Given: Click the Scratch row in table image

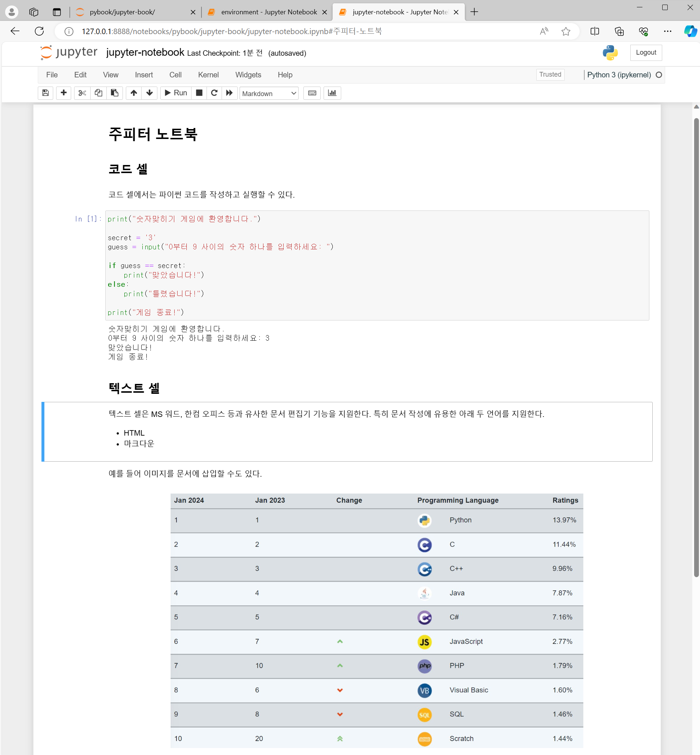Looking at the screenshot, I should 376,738.
